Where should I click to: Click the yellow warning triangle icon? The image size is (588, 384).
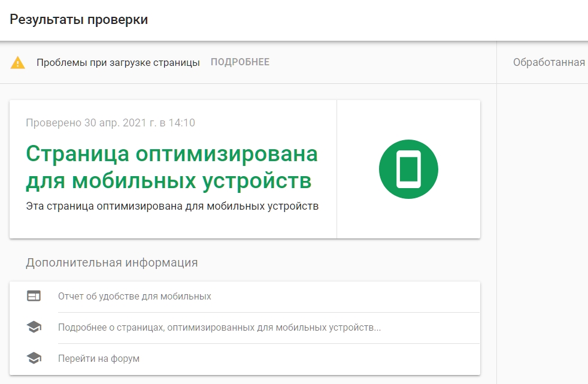pyautogui.click(x=17, y=63)
